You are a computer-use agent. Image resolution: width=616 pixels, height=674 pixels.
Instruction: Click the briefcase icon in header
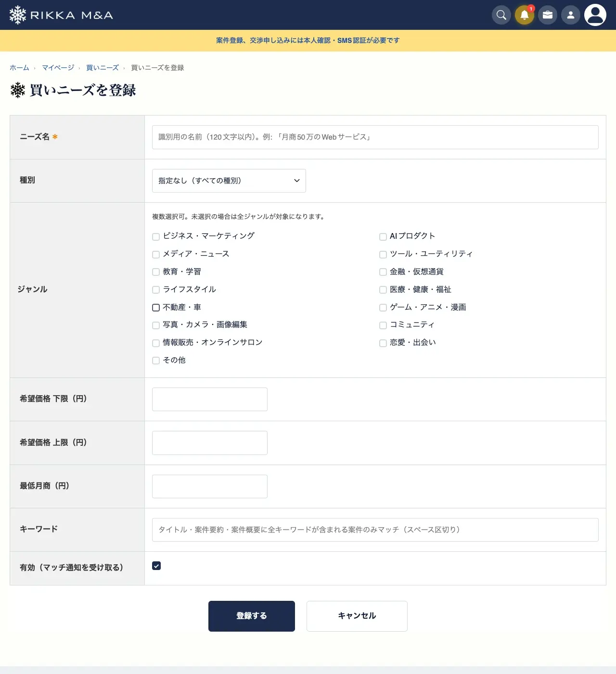pyautogui.click(x=548, y=15)
